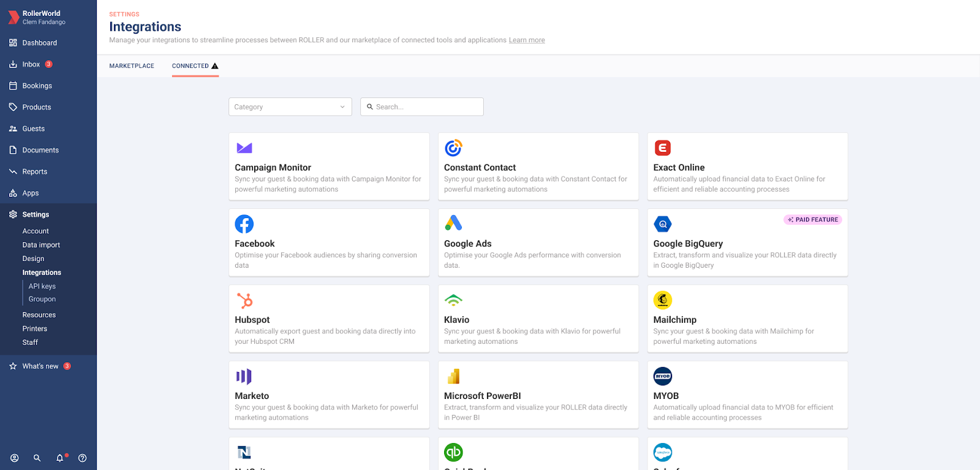
Task: Open the What's new star icon
Action: coord(13,366)
